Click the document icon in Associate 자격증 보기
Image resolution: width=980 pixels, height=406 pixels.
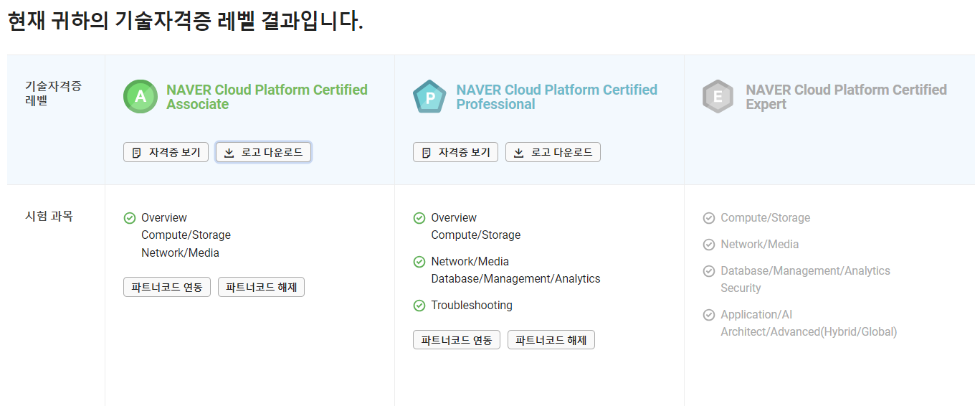click(137, 153)
